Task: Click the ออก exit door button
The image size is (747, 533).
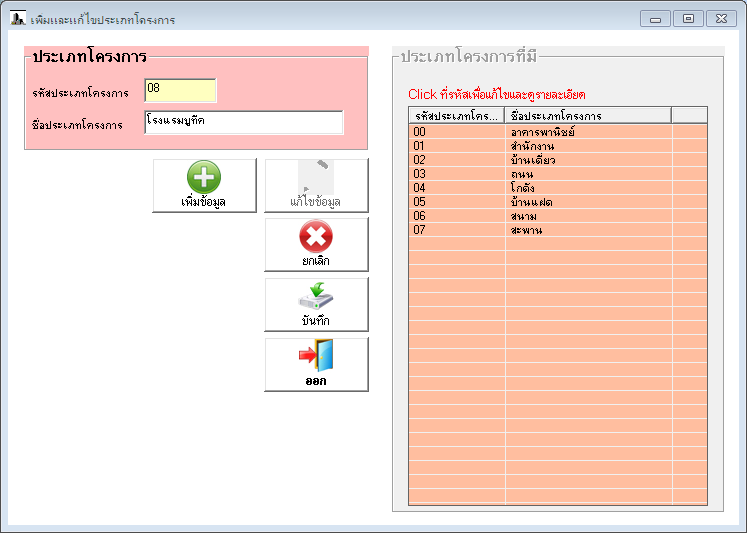Action: (316, 365)
